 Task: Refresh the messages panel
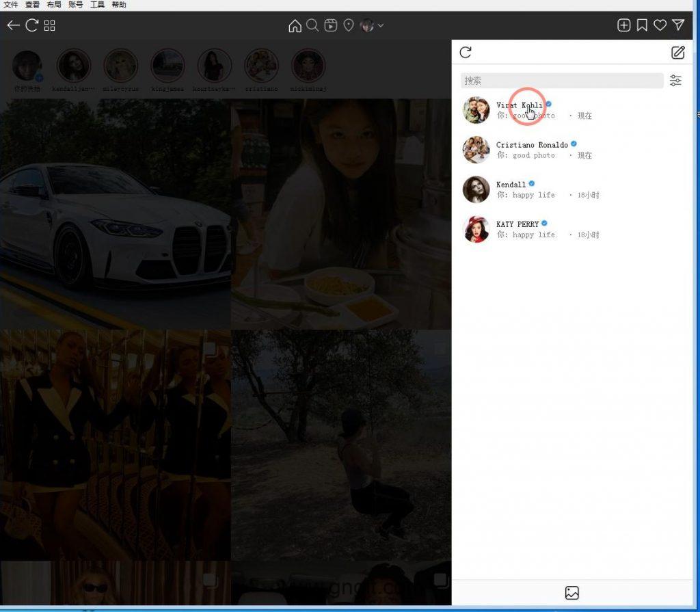point(466,53)
